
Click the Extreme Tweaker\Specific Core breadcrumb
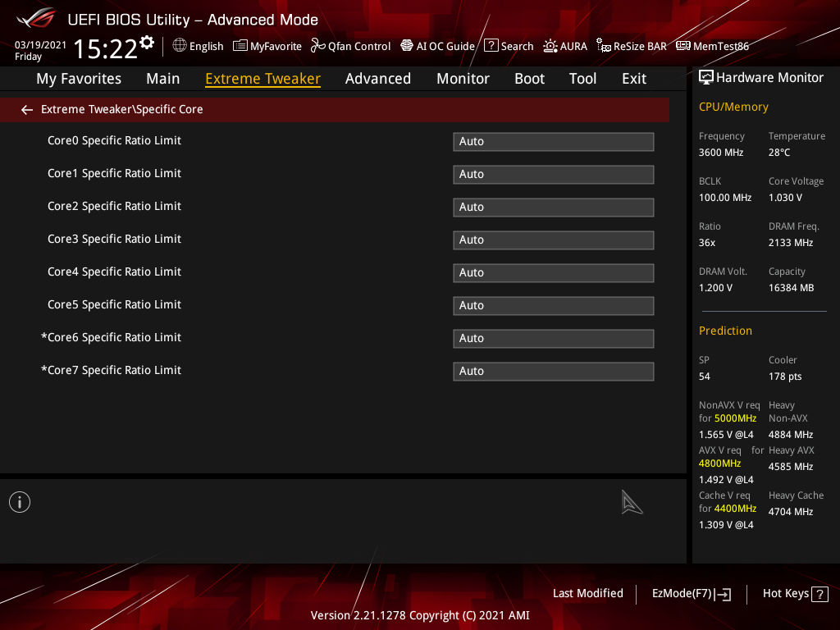click(x=121, y=110)
